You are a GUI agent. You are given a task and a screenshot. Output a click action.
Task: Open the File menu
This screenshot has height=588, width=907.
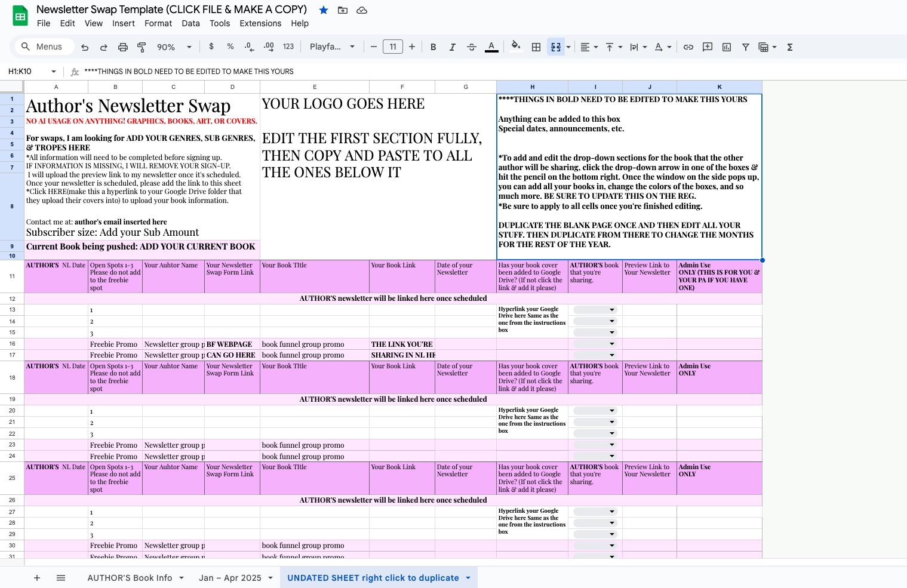pyautogui.click(x=44, y=23)
